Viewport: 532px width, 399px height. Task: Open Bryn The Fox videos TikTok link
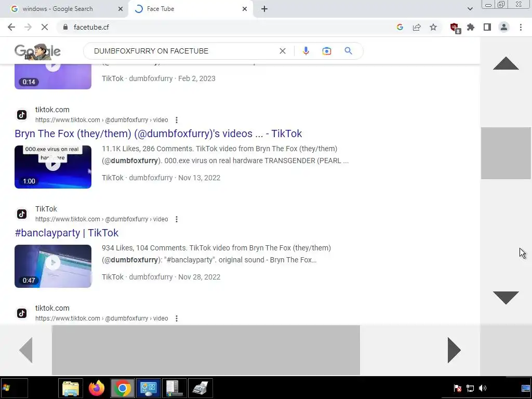coord(158,134)
